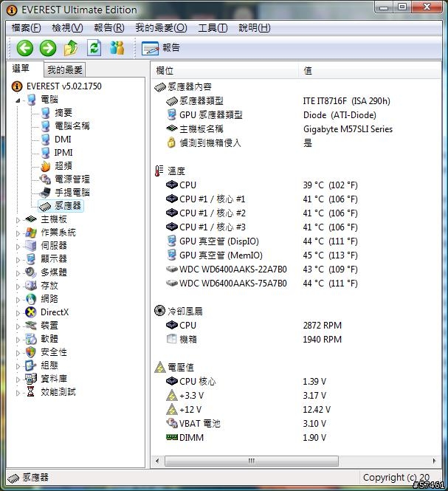Open the 檢視(V) menu
The image size is (448, 491).
point(67,28)
